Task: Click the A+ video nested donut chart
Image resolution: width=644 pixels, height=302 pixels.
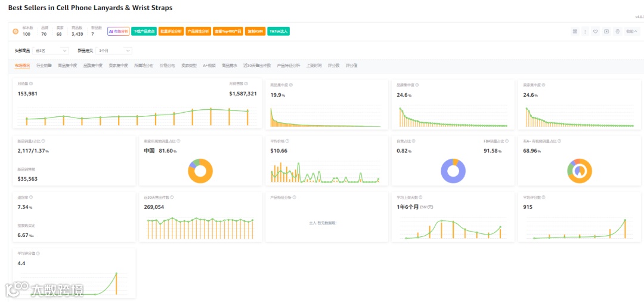Action: point(579,171)
